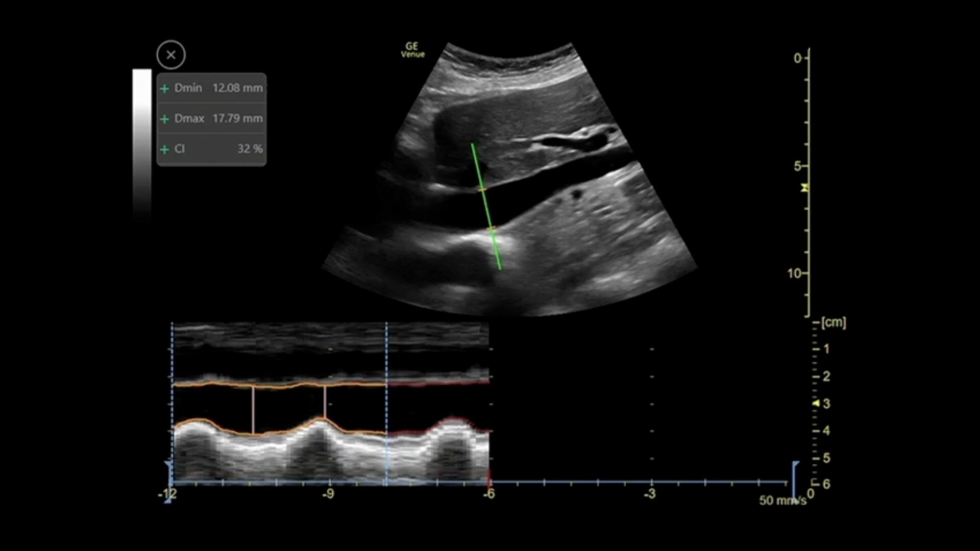Click the -9 mark on the timeline
Image resolution: width=980 pixels, height=551 pixels.
point(328,494)
